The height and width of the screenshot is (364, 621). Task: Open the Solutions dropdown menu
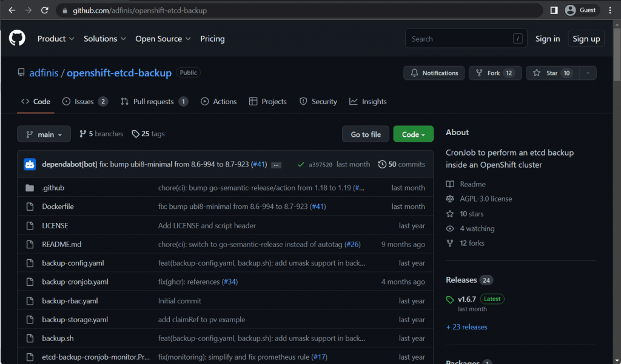click(104, 39)
